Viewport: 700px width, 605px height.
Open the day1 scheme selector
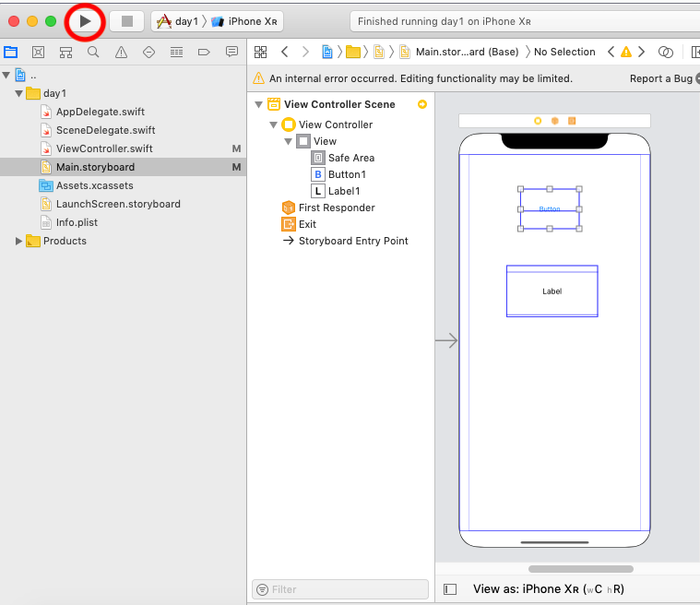[x=178, y=21]
